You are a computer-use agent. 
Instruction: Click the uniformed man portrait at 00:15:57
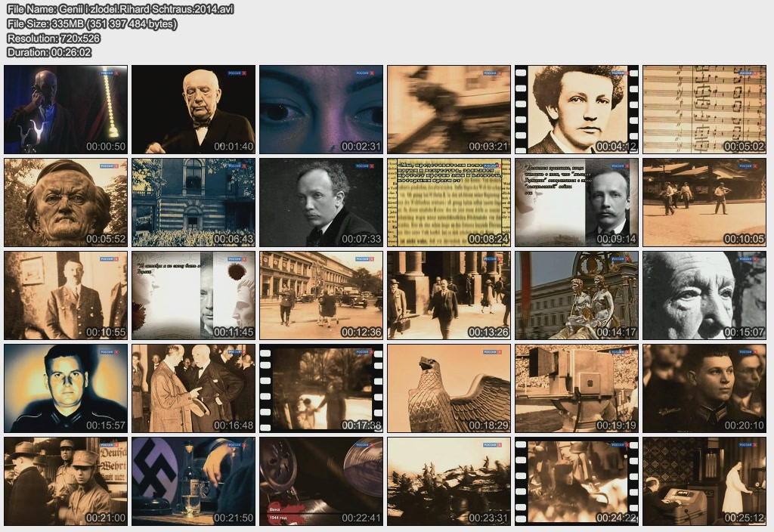(66, 388)
